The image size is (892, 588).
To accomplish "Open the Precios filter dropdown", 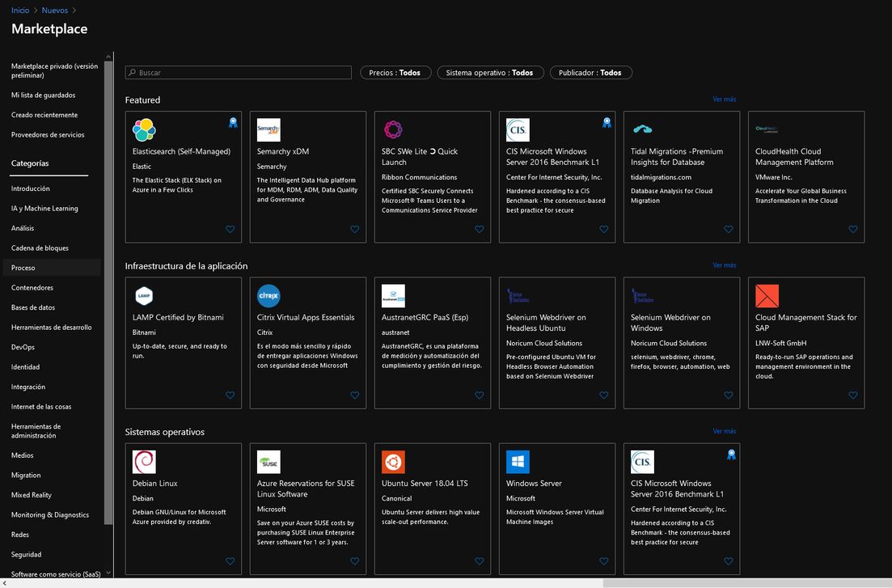I will [x=395, y=73].
